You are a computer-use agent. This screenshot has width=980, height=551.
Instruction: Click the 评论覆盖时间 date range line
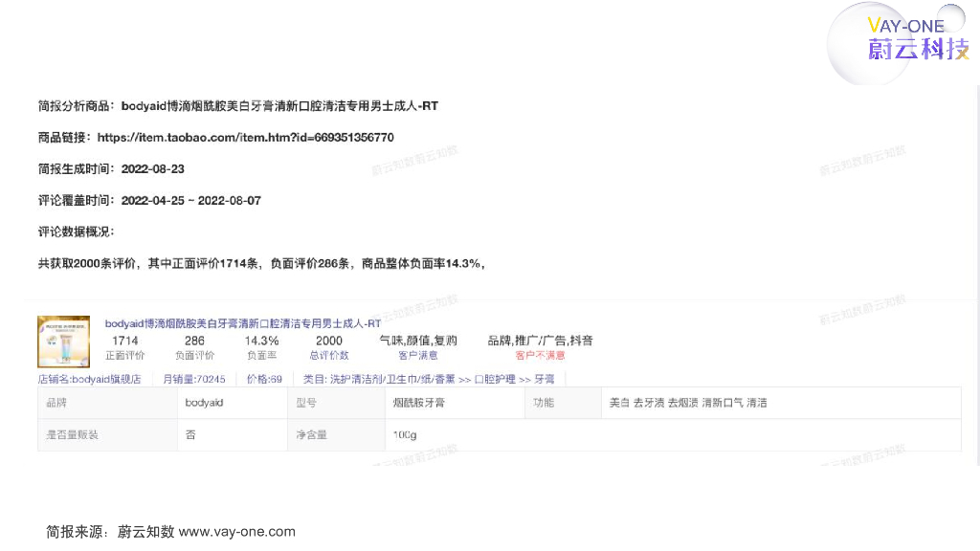pos(149,201)
